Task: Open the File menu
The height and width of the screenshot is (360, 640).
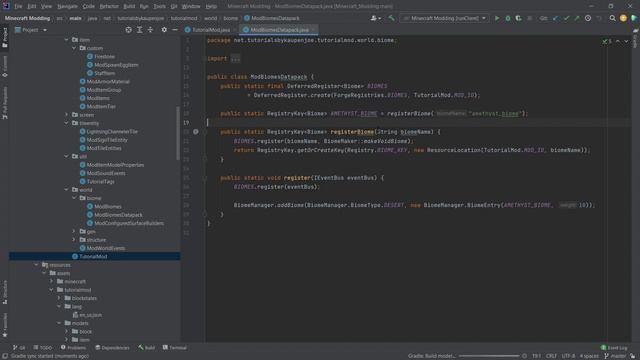Action: [18, 7]
